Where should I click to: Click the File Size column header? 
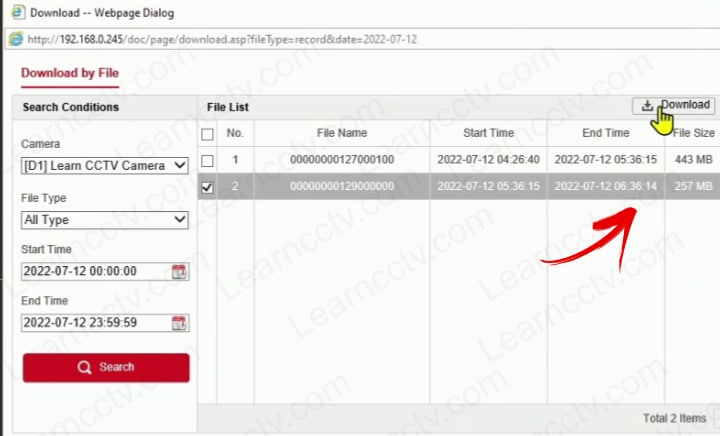coord(693,133)
